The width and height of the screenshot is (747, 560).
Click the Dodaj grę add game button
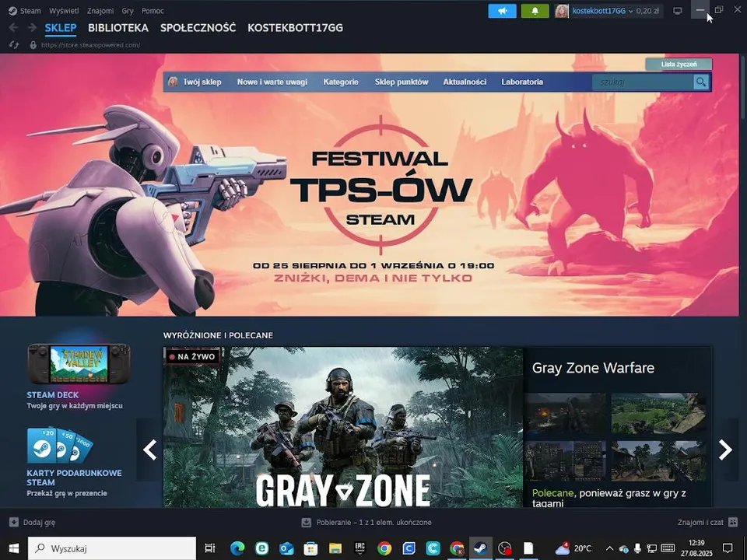point(33,523)
